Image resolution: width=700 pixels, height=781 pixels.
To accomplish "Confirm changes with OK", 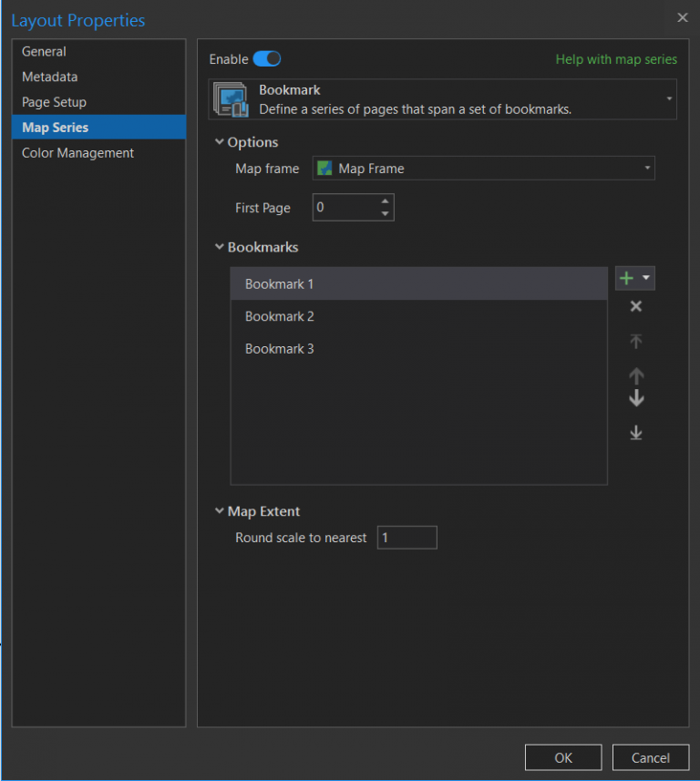I will click(563, 756).
